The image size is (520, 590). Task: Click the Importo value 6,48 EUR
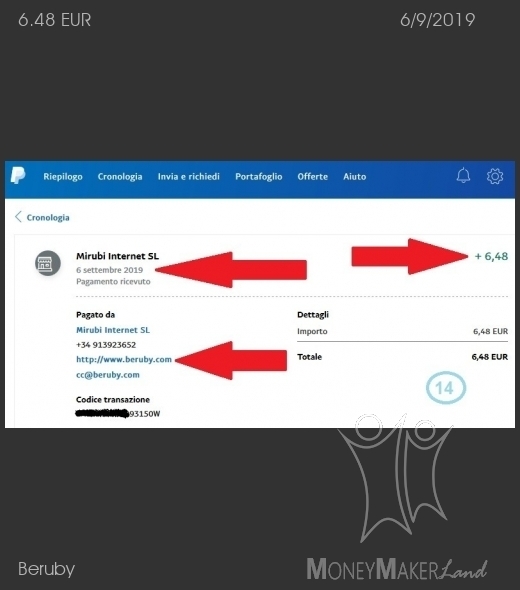[x=490, y=331]
